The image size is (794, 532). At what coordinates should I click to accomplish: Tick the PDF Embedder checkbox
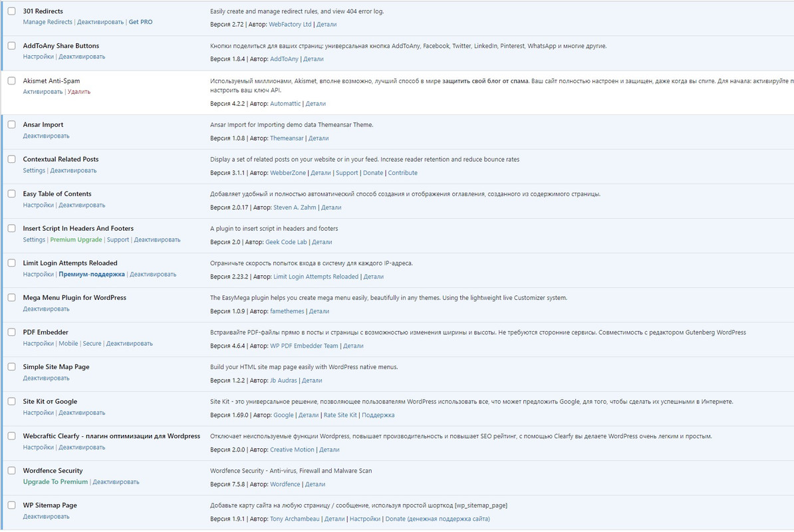[x=12, y=332]
